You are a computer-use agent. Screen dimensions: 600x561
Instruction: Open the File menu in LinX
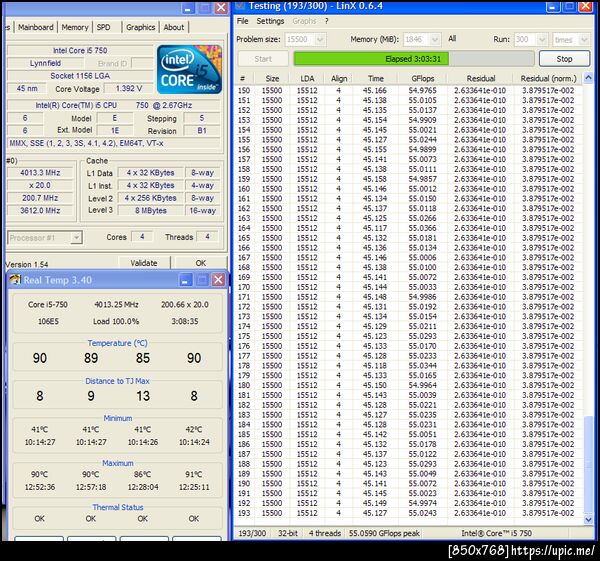click(x=243, y=21)
